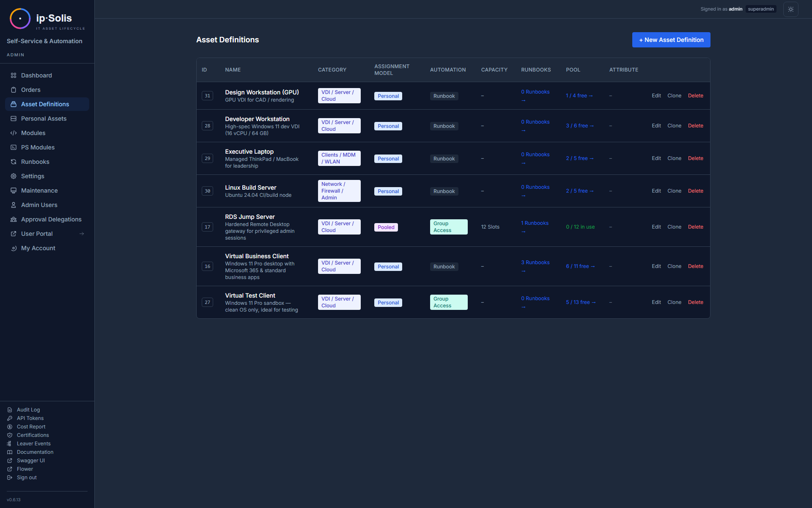Open pool link 3 / 6 free
The image size is (812, 508).
pyautogui.click(x=580, y=126)
